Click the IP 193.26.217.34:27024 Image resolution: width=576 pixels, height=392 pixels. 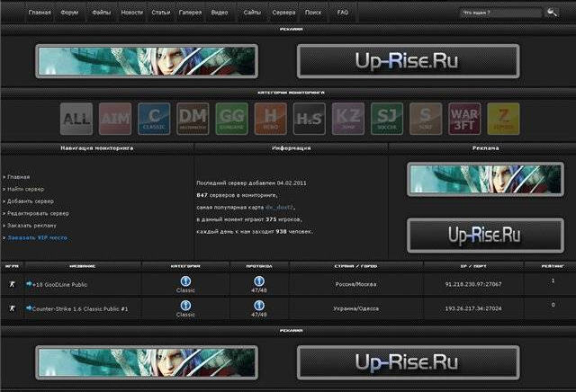(473, 308)
